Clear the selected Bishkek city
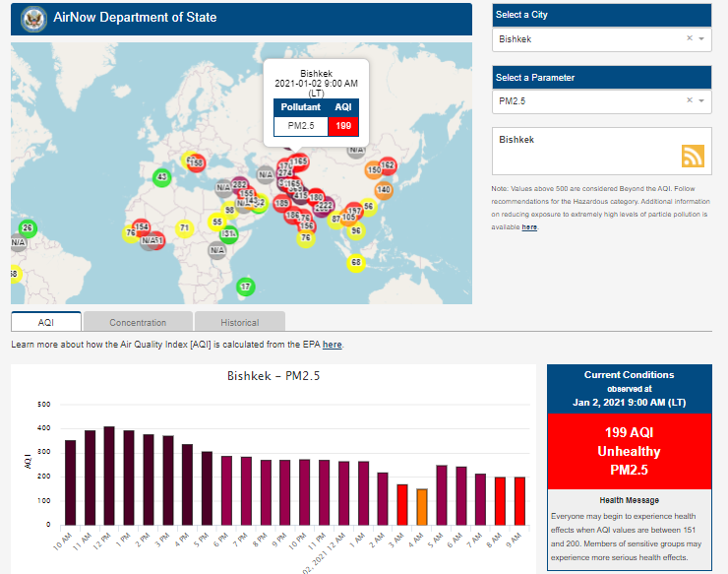The image size is (728, 574). click(x=690, y=39)
